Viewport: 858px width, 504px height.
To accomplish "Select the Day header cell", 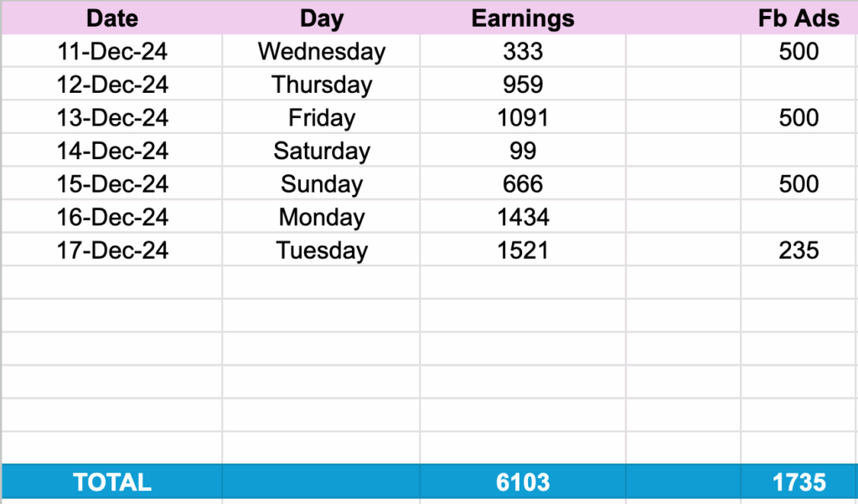I will [322, 18].
